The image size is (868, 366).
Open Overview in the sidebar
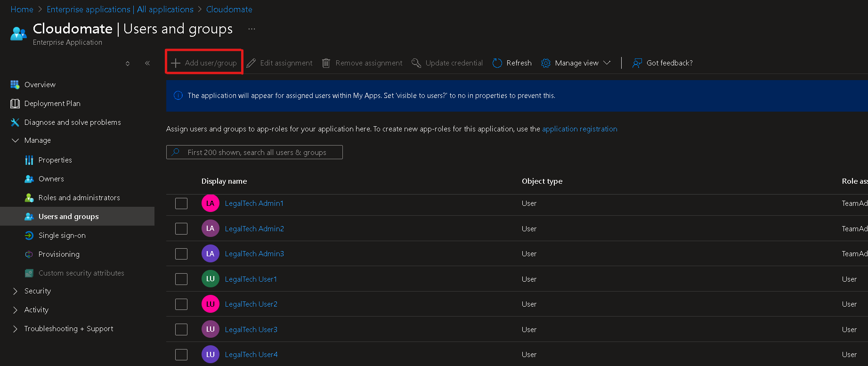point(40,85)
